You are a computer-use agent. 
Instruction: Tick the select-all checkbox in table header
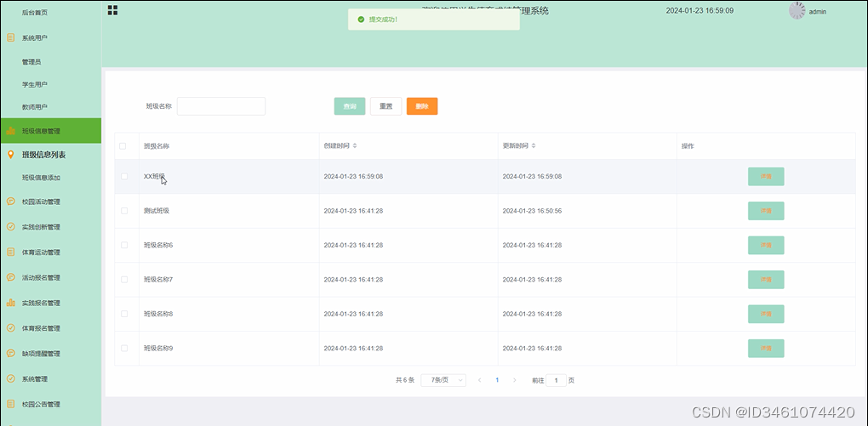(123, 146)
